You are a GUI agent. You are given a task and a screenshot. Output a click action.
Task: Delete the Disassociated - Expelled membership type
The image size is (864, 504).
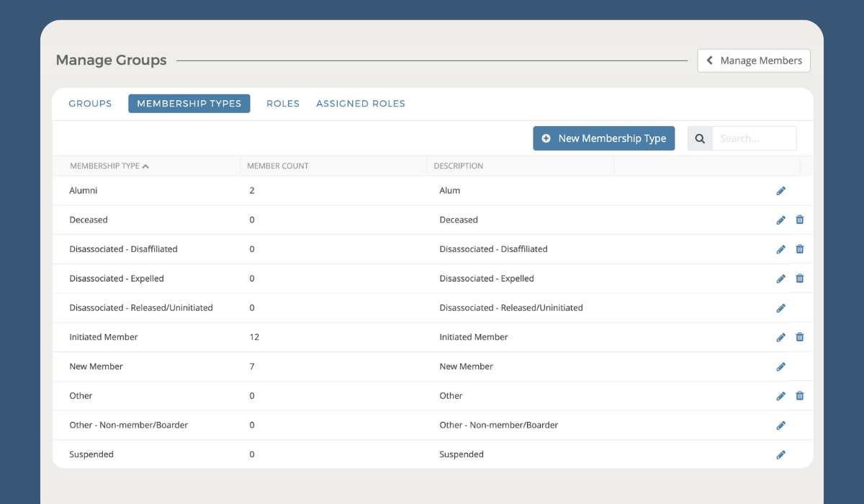click(x=800, y=278)
